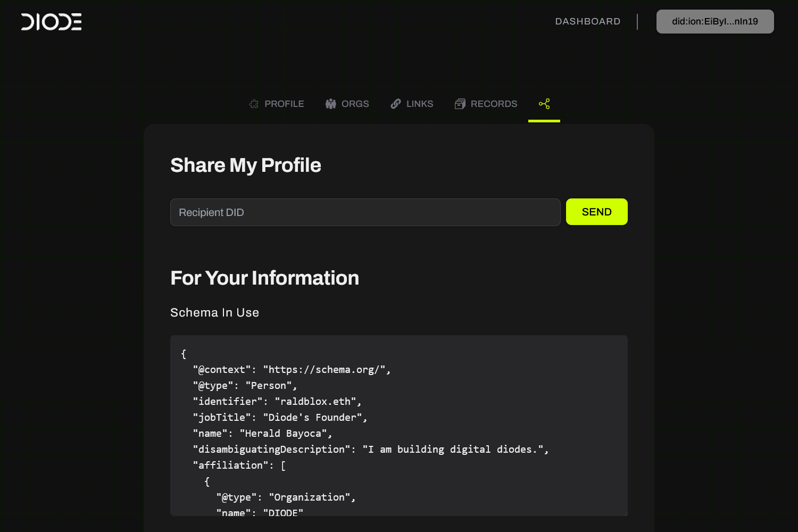Image resolution: width=798 pixels, height=532 pixels.
Task: Click the Share My Profile heading
Action: [x=246, y=165]
